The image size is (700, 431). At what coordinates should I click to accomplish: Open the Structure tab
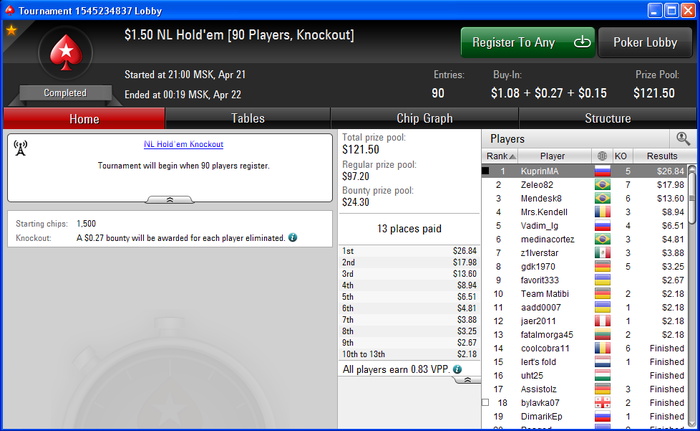608,118
